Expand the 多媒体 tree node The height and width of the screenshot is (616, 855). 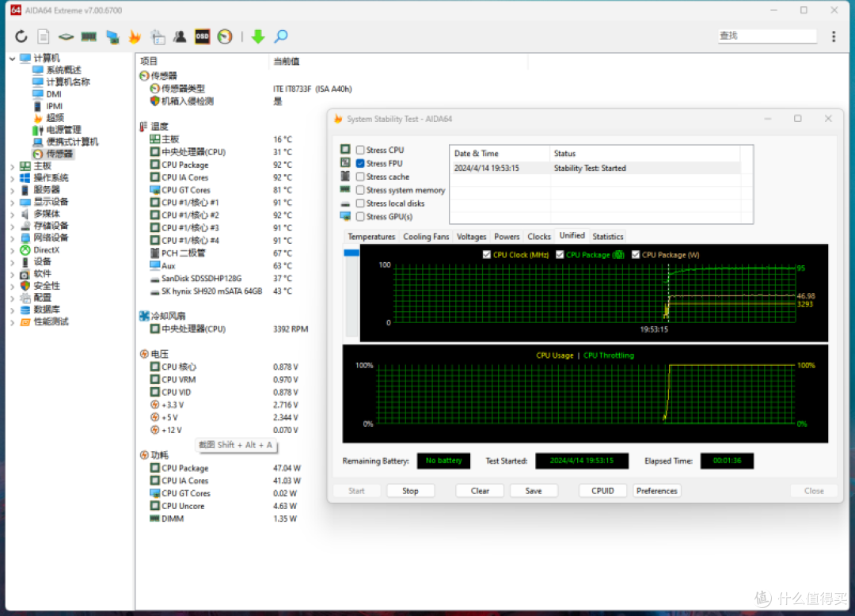pos(12,215)
